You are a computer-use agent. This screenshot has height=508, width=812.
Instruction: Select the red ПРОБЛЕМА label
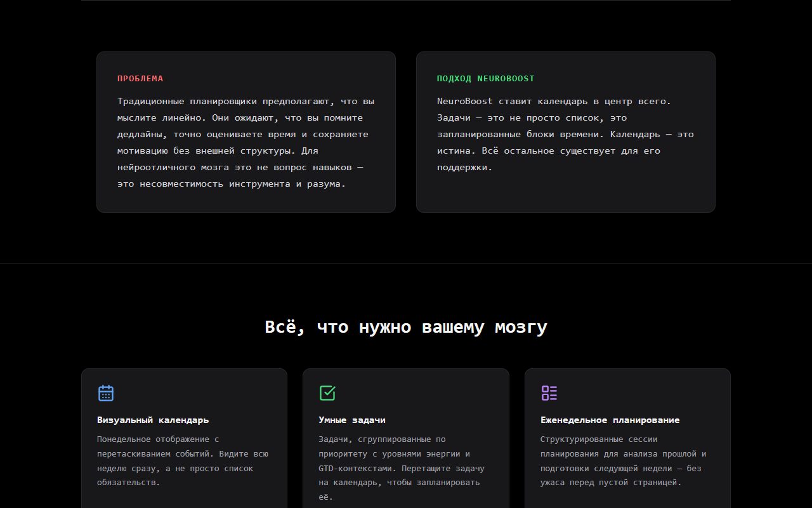(x=140, y=79)
